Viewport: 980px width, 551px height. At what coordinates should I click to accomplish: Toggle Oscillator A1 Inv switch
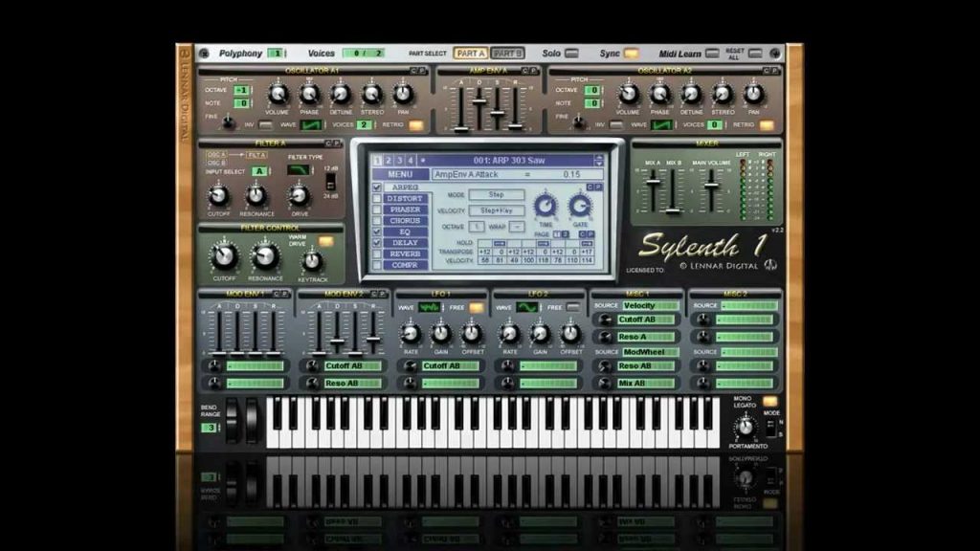pyautogui.click(x=266, y=125)
